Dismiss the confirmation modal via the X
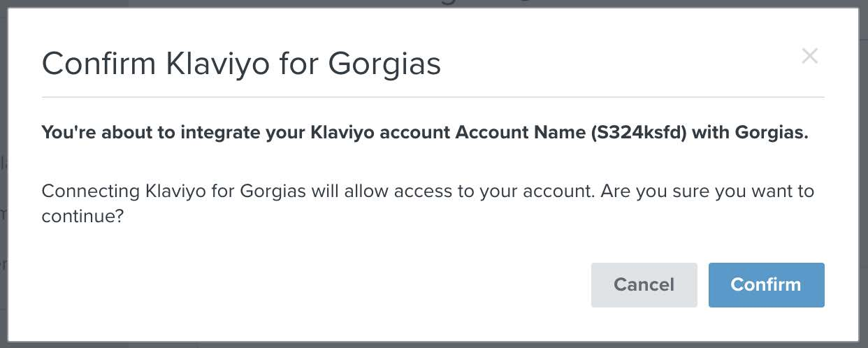868x348 pixels. point(809,56)
